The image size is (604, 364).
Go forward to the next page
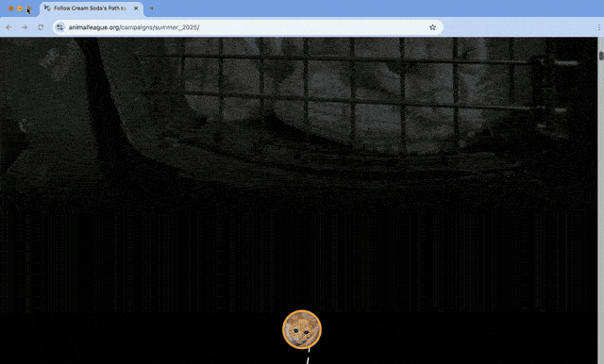pyautogui.click(x=25, y=27)
